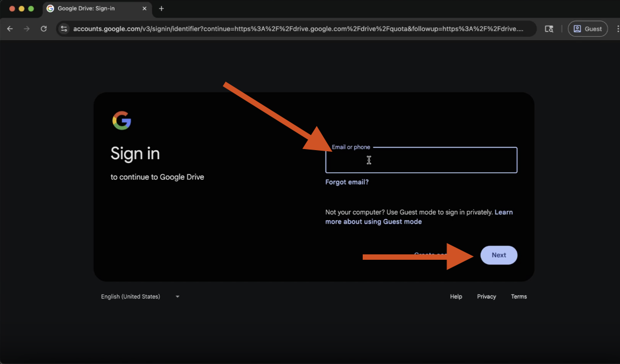Open the tab search icon beside the Guest profile
The height and width of the screenshot is (364, 620).
coord(549,29)
